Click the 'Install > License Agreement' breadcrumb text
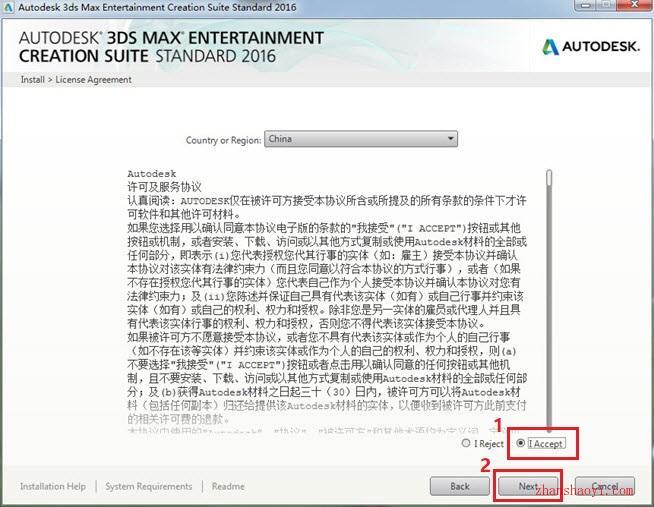Screen dimensions: 654x507 point(76,80)
